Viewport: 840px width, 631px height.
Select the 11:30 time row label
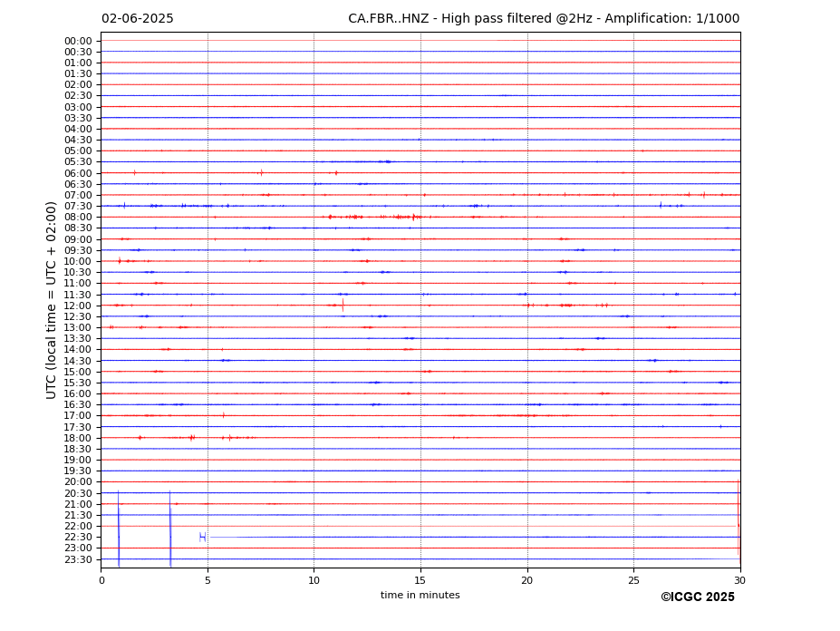(78, 295)
